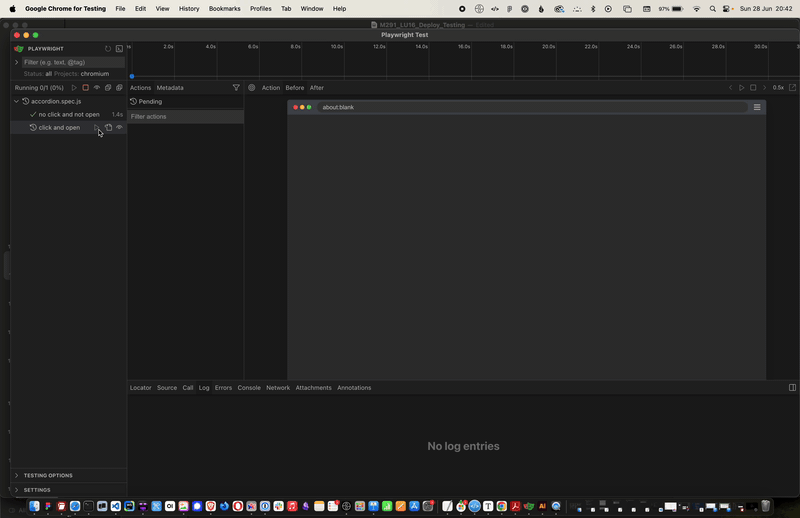
Task: Click the actions filter funnel icon
Action: pos(236,88)
